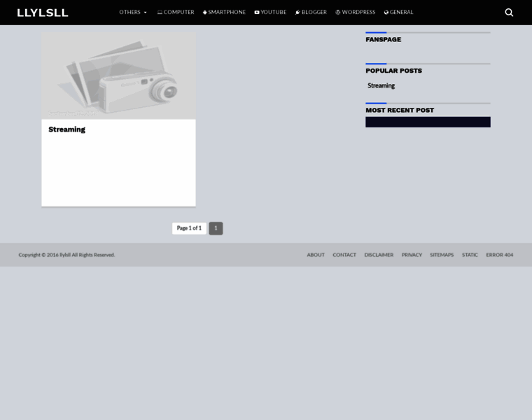Open the search magnifier icon
Viewport: 532px width, 420px height.
(x=509, y=13)
